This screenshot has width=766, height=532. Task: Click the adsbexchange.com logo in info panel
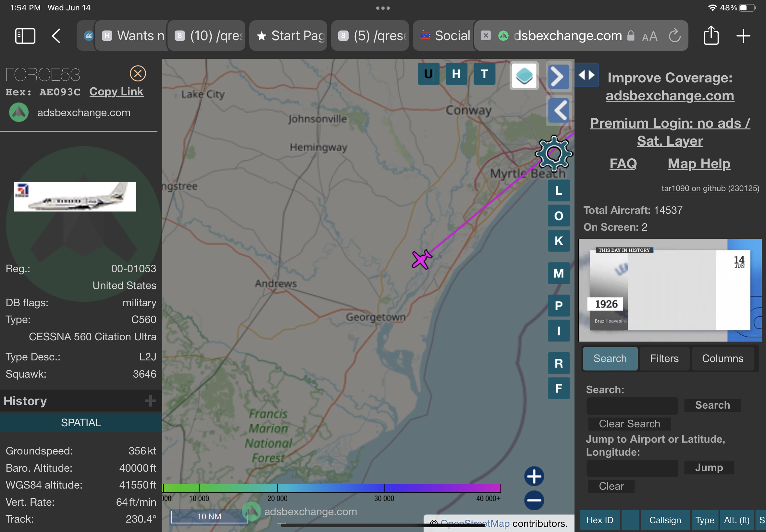(19, 112)
